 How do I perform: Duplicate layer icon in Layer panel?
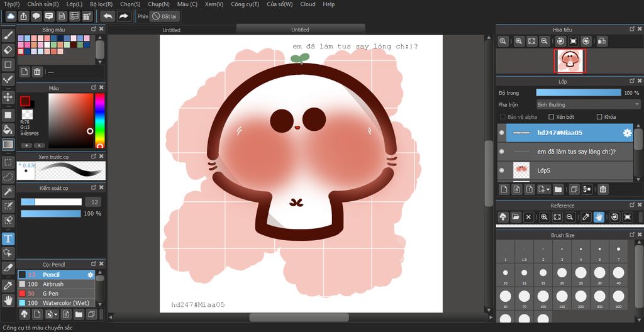point(574,189)
